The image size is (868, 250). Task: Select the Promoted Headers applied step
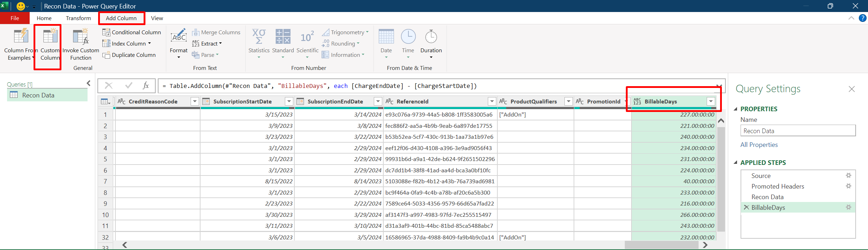click(x=778, y=186)
